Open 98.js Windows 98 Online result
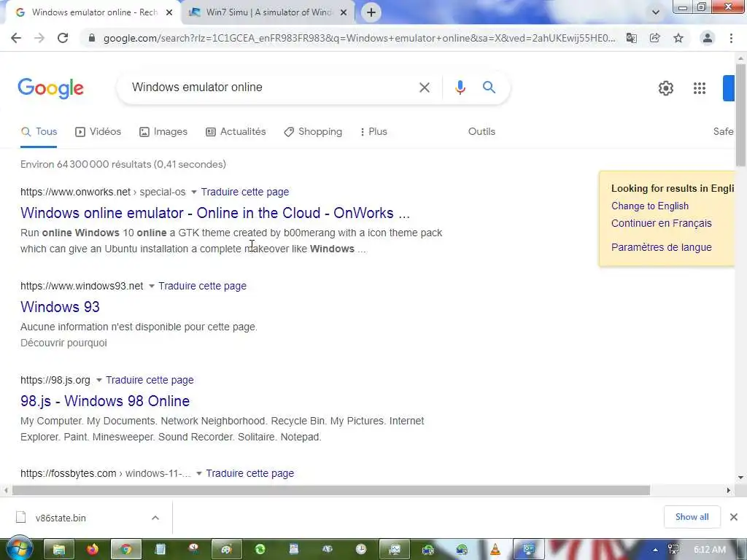Screen dimensions: 747x560 click(105, 401)
